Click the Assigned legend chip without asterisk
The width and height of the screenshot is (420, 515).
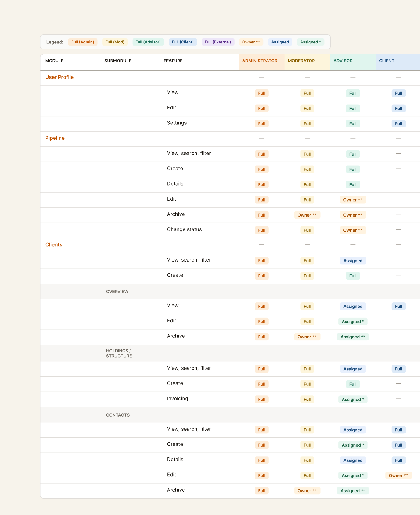tap(280, 42)
